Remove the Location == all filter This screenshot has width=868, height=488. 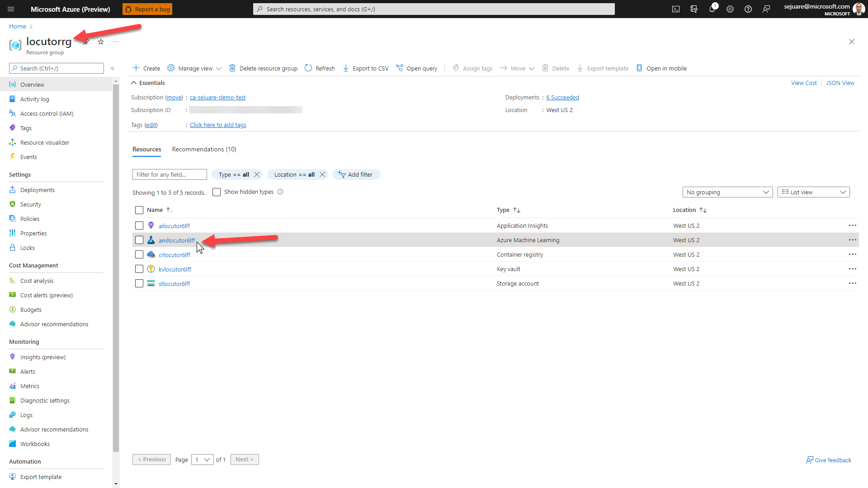click(322, 174)
